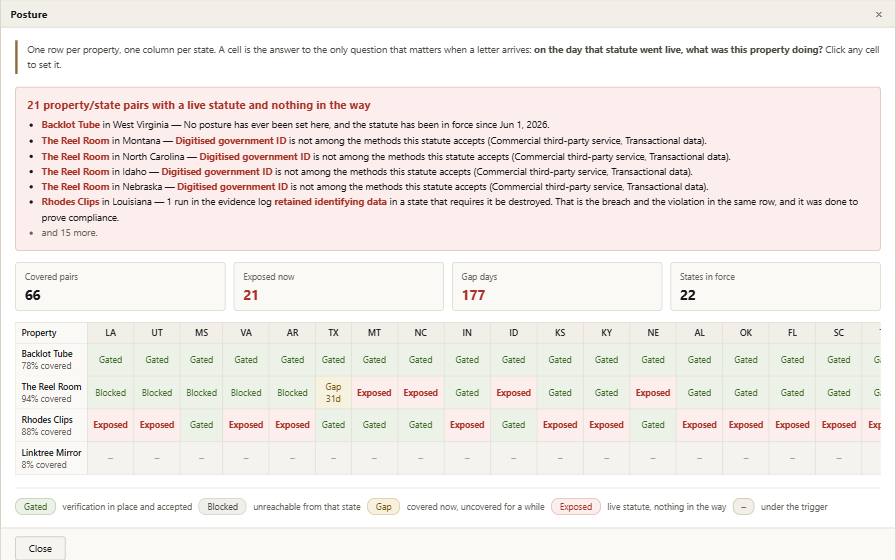896x560 pixels.
Task: Click The Reel Room MT Exposed cell
Action: click(x=374, y=393)
